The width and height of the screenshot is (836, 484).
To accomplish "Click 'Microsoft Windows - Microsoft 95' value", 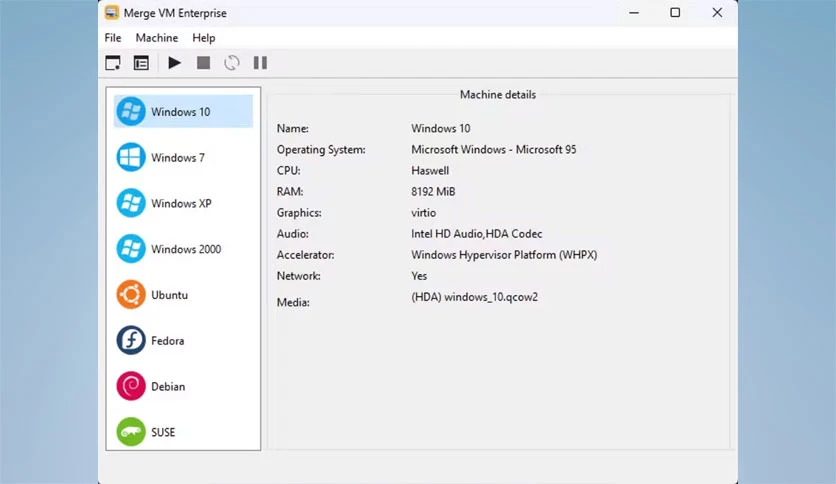I will [494, 150].
